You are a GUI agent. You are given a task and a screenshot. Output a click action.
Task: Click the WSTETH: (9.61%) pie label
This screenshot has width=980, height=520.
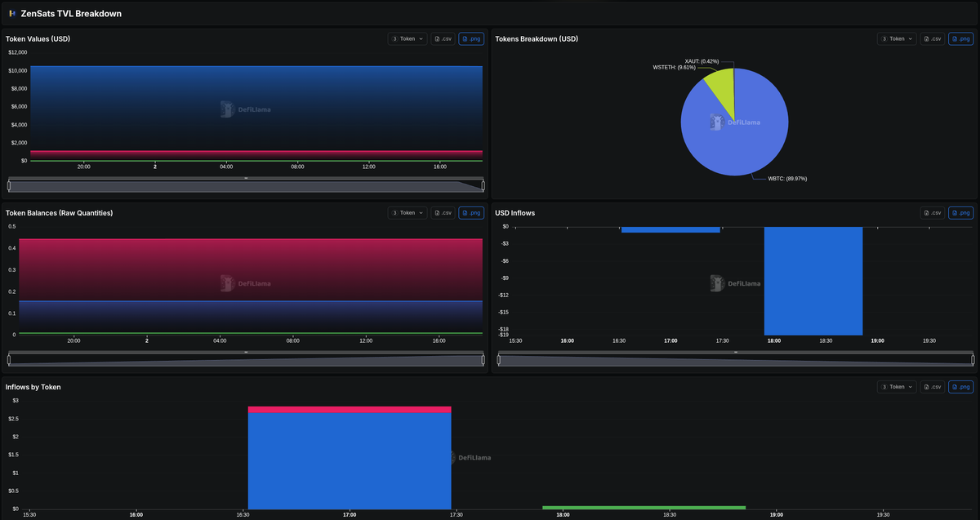[674, 67]
